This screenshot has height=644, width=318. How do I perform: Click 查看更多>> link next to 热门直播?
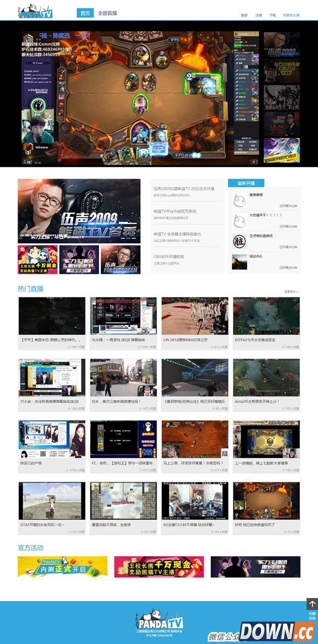pos(292,291)
